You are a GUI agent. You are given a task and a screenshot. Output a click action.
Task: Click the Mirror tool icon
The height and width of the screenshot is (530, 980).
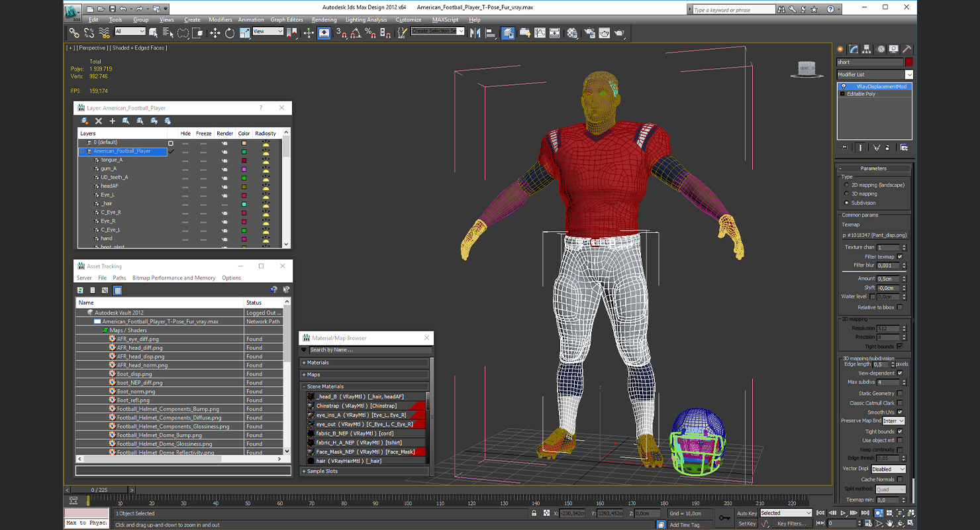(x=475, y=32)
